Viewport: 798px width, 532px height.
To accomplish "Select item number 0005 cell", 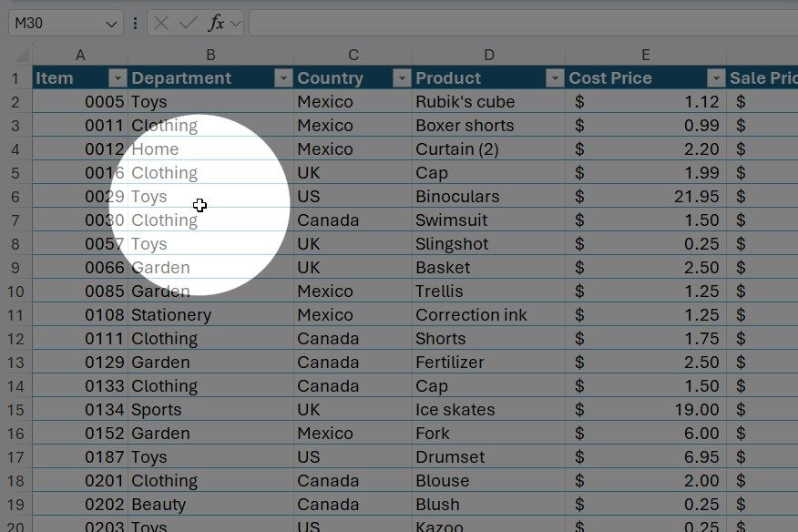I will click(x=80, y=102).
